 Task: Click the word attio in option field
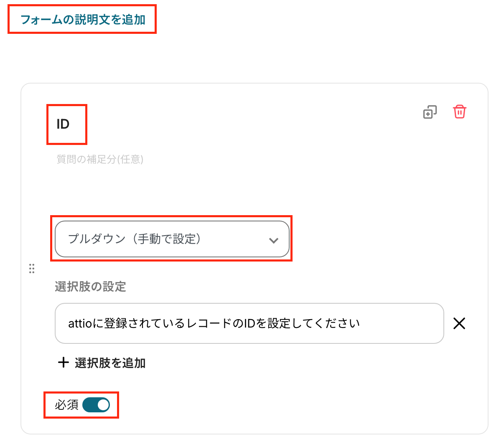click(79, 323)
